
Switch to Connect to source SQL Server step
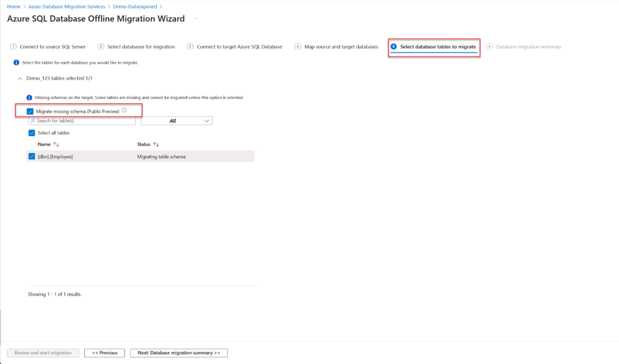[48, 46]
